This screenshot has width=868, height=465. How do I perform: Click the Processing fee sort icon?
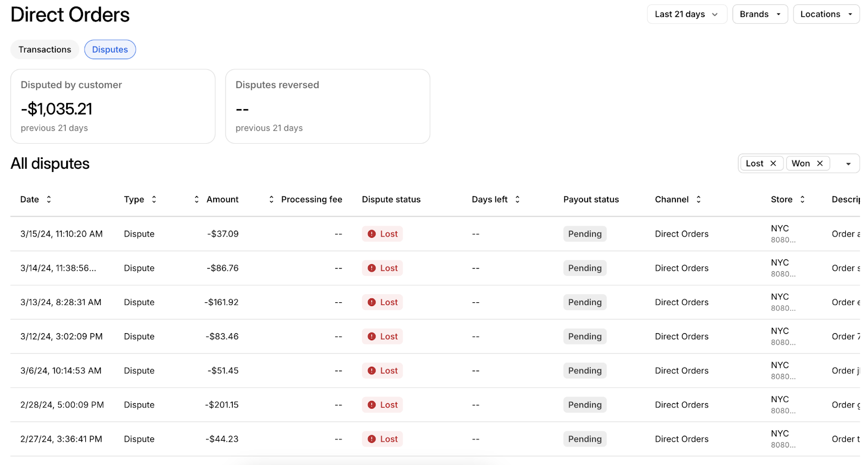pos(271,200)
